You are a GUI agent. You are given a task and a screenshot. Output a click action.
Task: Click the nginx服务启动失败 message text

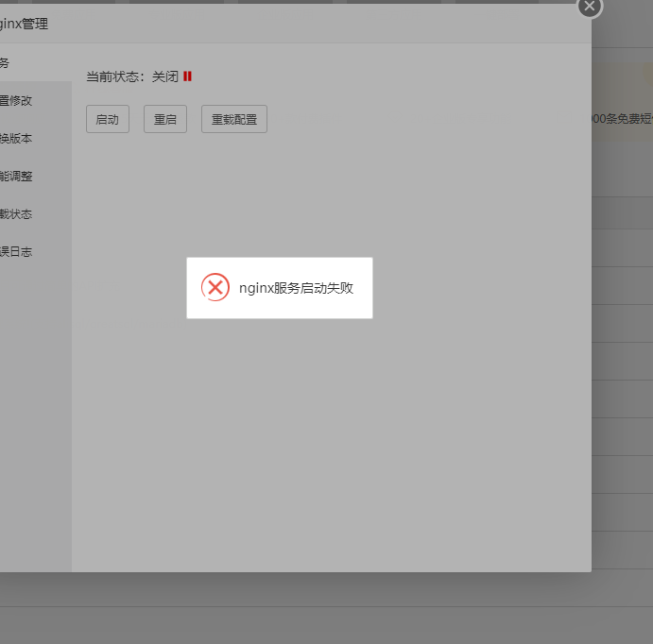pos(296,288)
